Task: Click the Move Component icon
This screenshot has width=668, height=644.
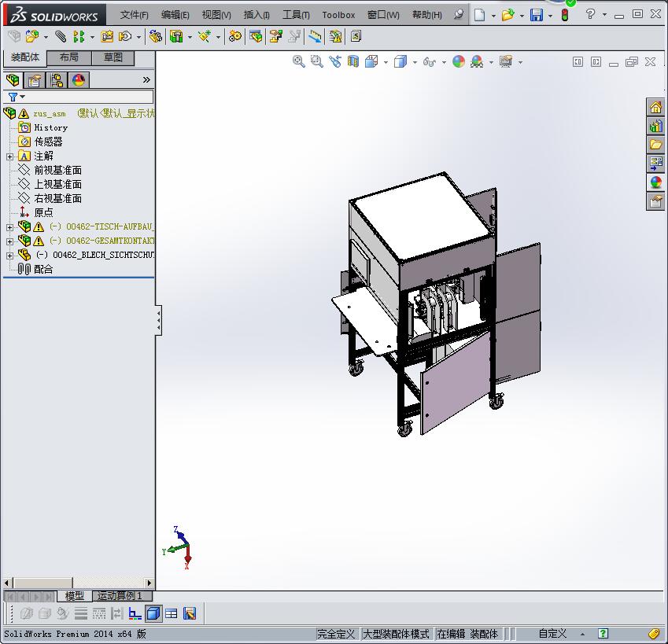Action: (125, 37)
